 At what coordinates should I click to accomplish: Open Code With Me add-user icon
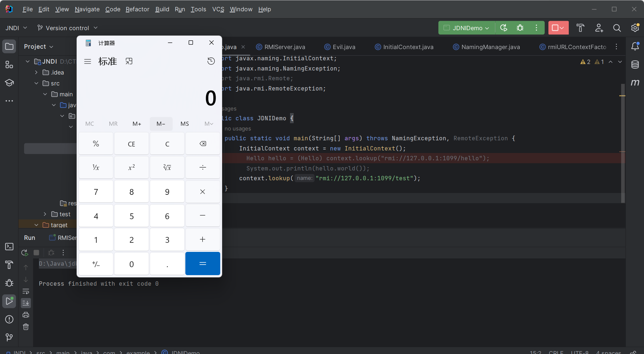[x=599, y=28]
